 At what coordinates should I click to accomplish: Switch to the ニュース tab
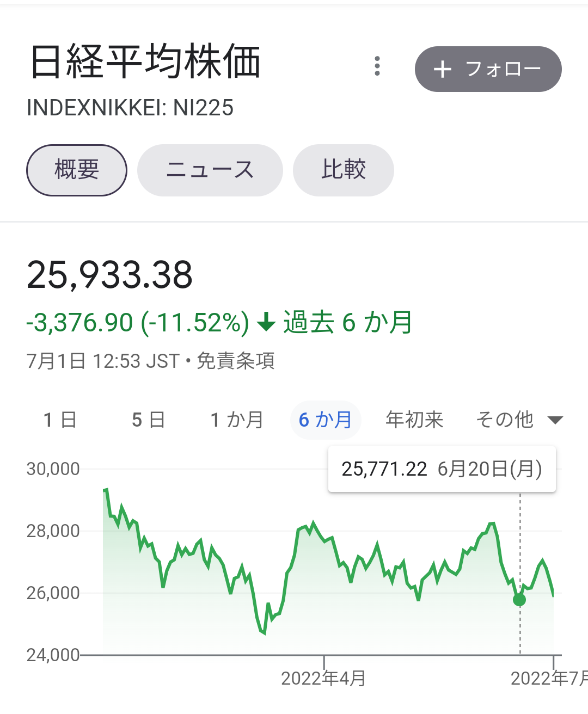[210, 170]
